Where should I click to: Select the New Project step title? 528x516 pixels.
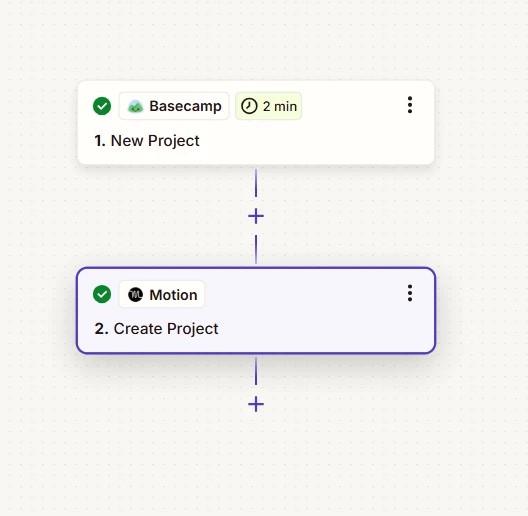pyautogui.click(x=155, y=141)
